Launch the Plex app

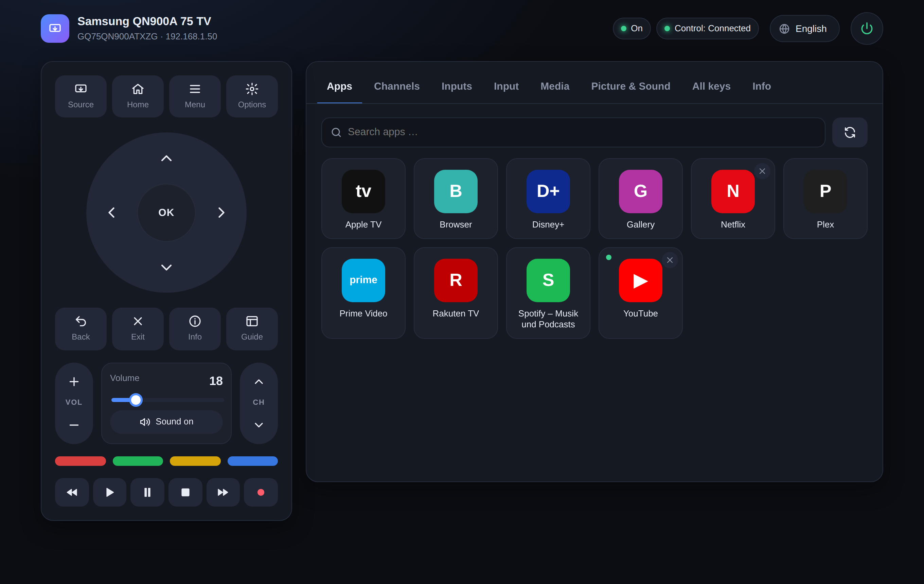825,199
